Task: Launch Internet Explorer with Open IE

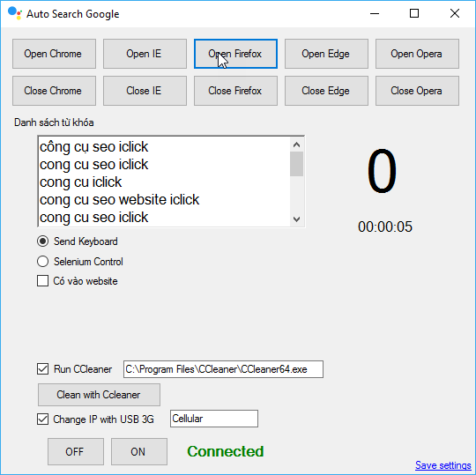Action: tap(145, 54)
